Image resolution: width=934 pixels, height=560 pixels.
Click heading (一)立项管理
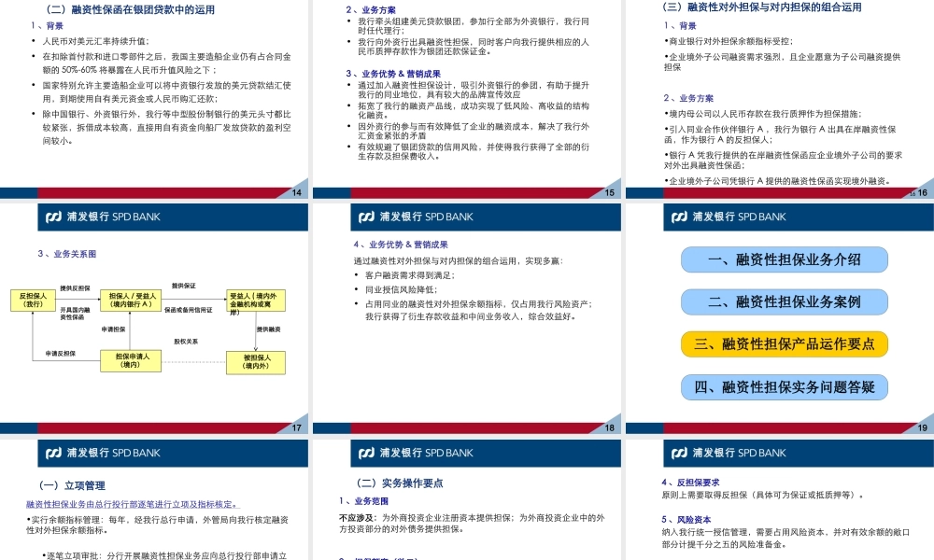tap(72, 485)
